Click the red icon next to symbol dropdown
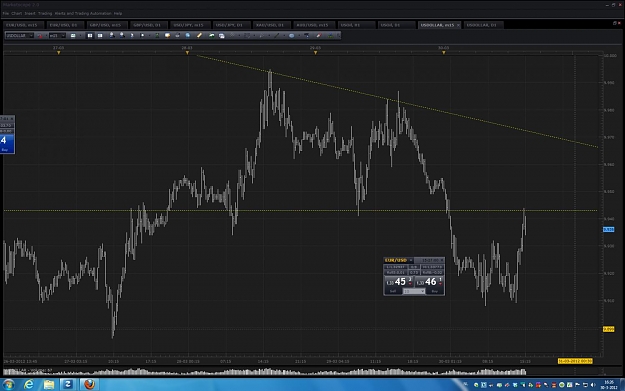 pyautogui.click(x=40, y=36)
